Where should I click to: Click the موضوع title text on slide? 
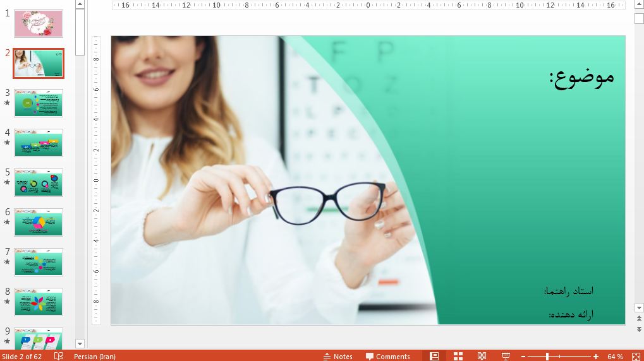581,77
